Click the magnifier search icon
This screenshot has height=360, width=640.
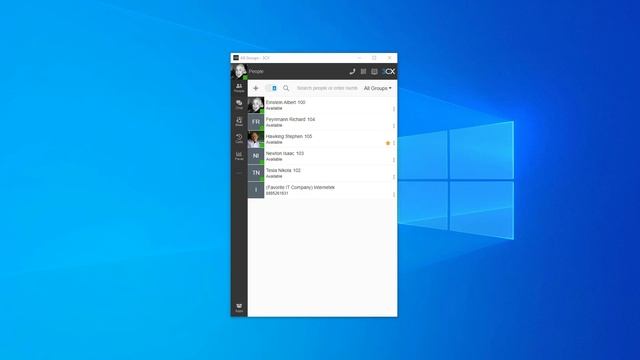286,88
